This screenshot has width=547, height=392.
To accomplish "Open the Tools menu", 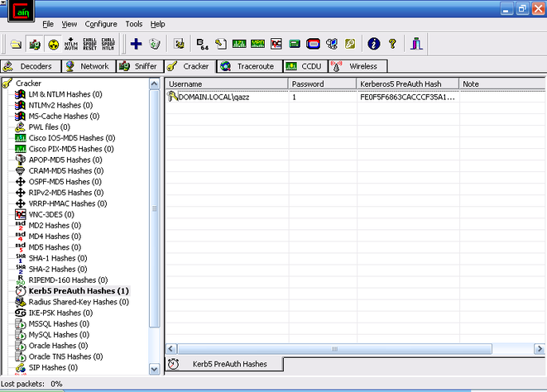I will coord(134,24).
